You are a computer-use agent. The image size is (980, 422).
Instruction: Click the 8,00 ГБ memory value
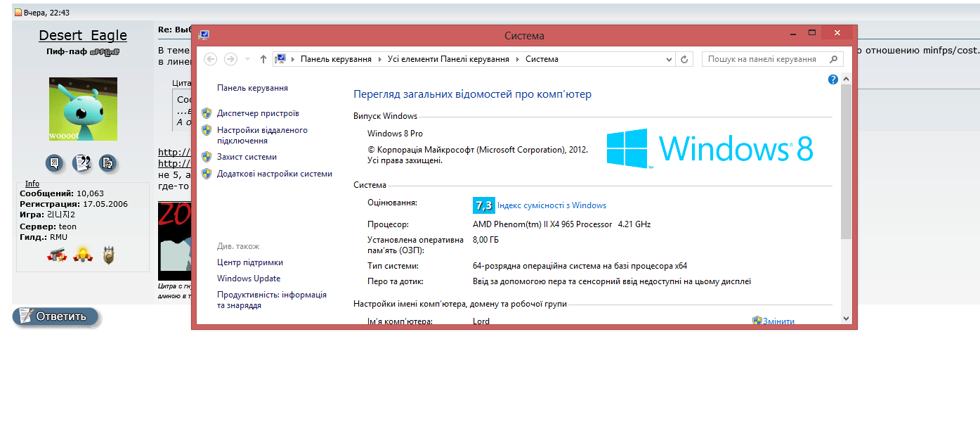pyautogui.click(x=485, y=240)
